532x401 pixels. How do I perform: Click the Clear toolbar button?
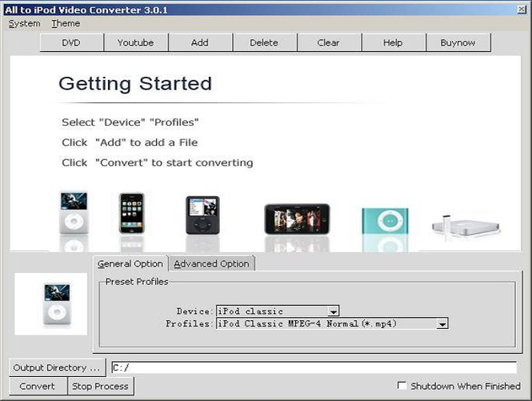329,42
